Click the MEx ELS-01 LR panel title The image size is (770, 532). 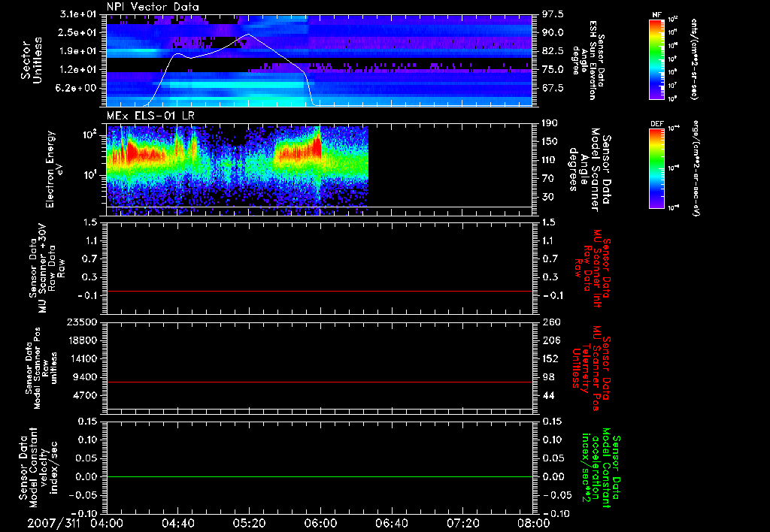click(150, 116)
